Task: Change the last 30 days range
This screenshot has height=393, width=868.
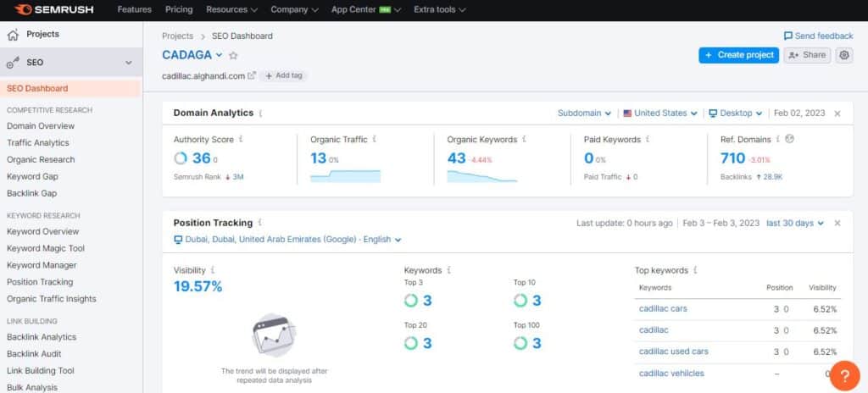Action: pyautogui.click(x=795, y=223)
